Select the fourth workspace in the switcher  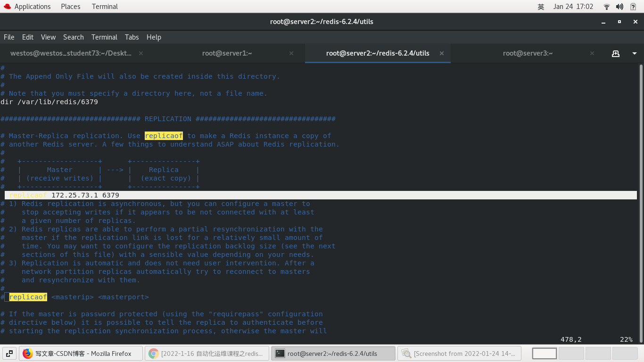625,354
